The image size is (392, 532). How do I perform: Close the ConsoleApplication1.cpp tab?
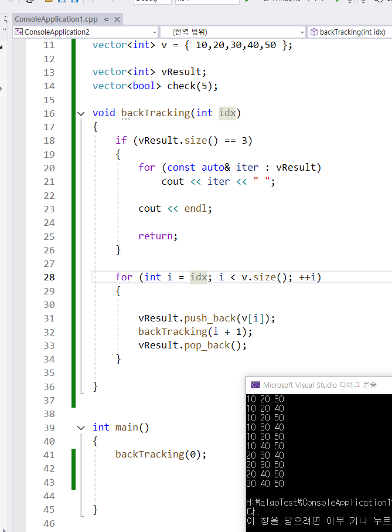[x=117, y=20]
